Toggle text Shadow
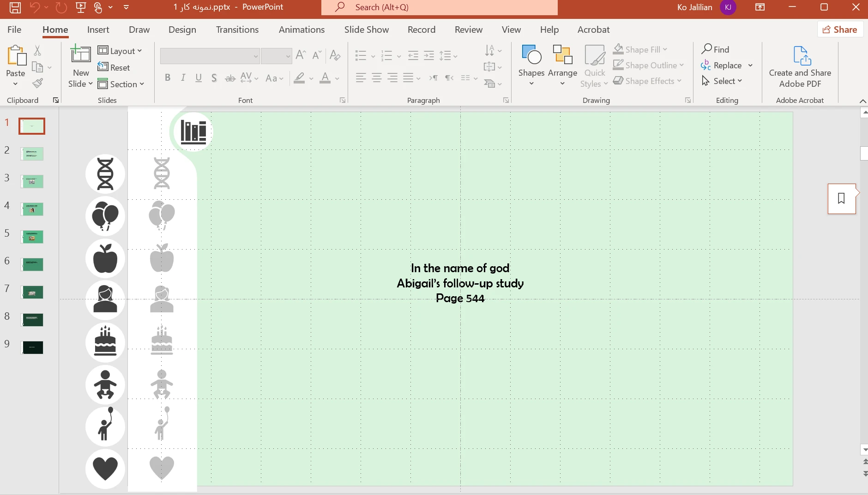Image resolution: width=868 pixels, height=495 pixels. click(x=214, y=78)
